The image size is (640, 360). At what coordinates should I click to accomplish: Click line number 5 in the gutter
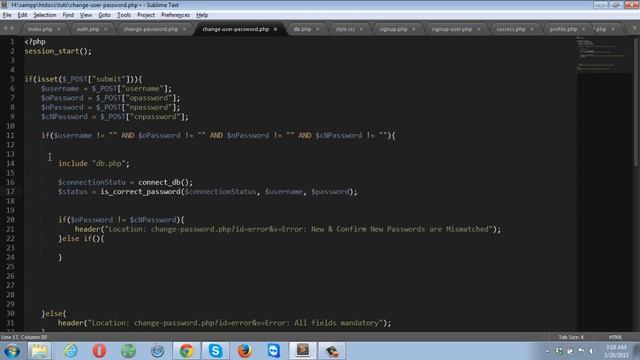(x=12, y=79)
